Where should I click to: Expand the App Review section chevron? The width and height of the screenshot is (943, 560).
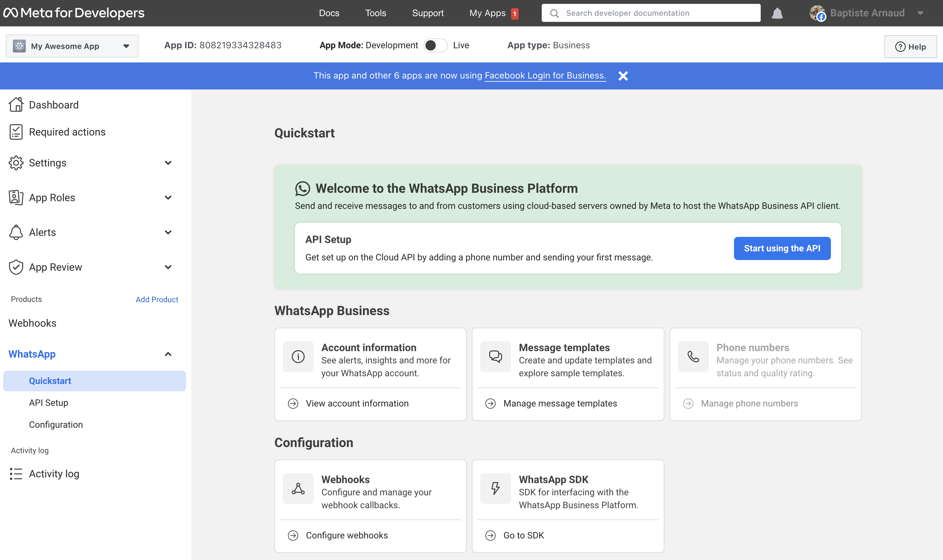(x=168, y=267)
